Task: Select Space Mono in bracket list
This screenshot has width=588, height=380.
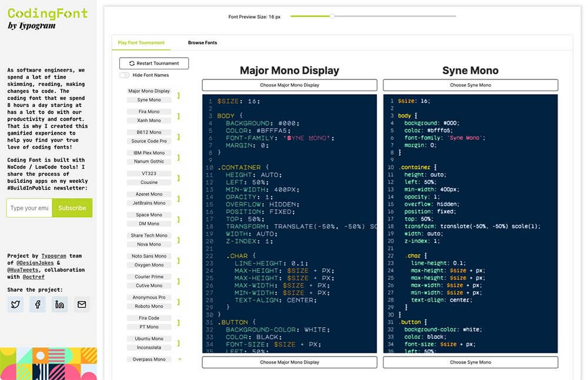Action: coord(149,215)
